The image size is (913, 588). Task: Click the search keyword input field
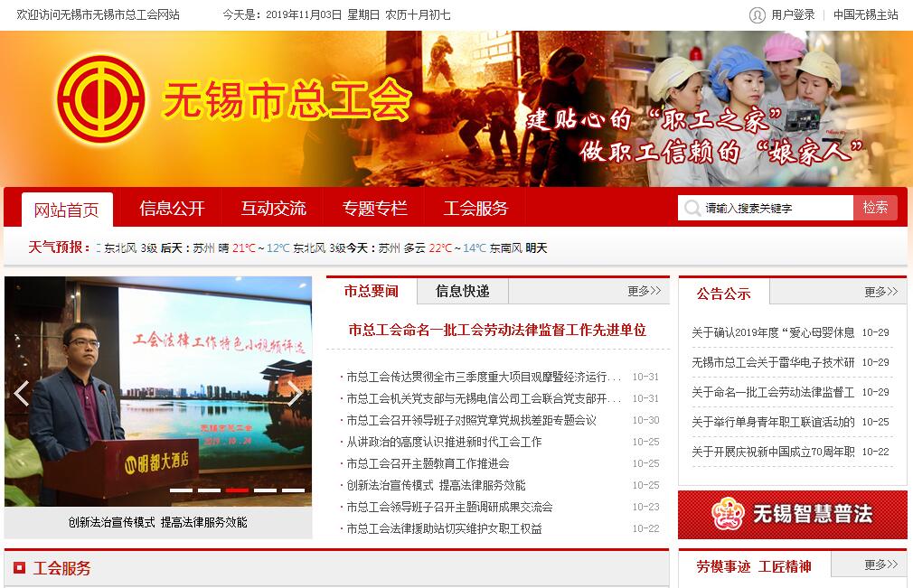point(777,209)
